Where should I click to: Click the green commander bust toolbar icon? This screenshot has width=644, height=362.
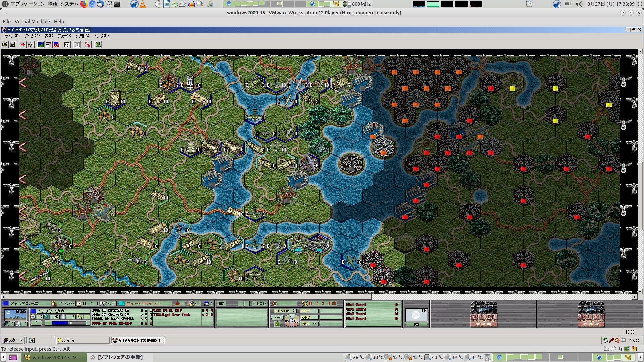(x=98, y=45)
